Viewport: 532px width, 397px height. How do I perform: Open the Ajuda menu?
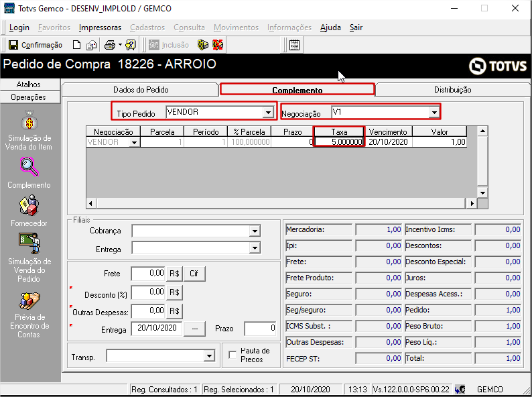coord(330,27)
